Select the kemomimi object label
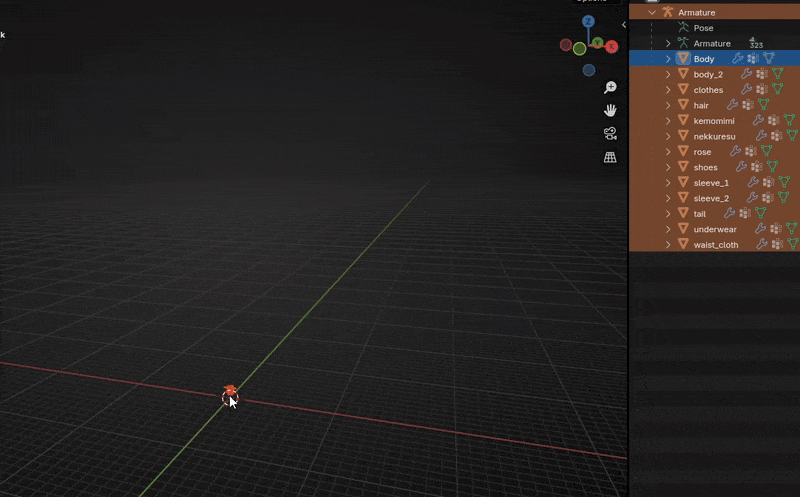Screen dimensions: 800x497 coord(714,121)
